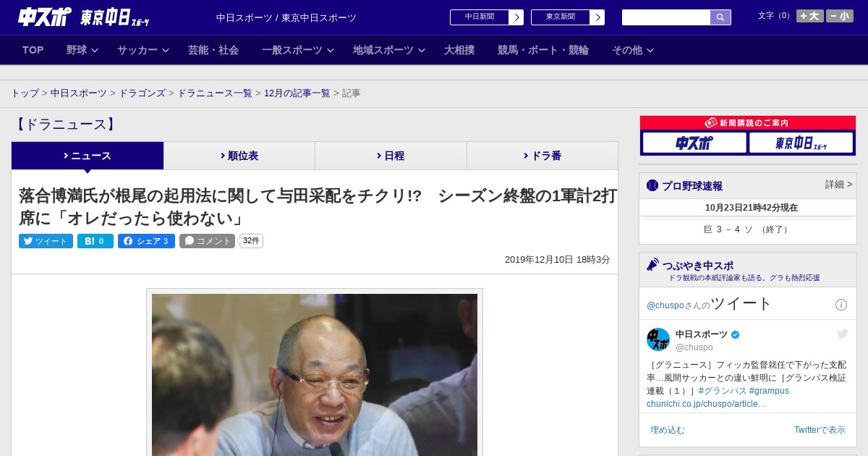Decrease text size with 小 button

tap(840, 16)
